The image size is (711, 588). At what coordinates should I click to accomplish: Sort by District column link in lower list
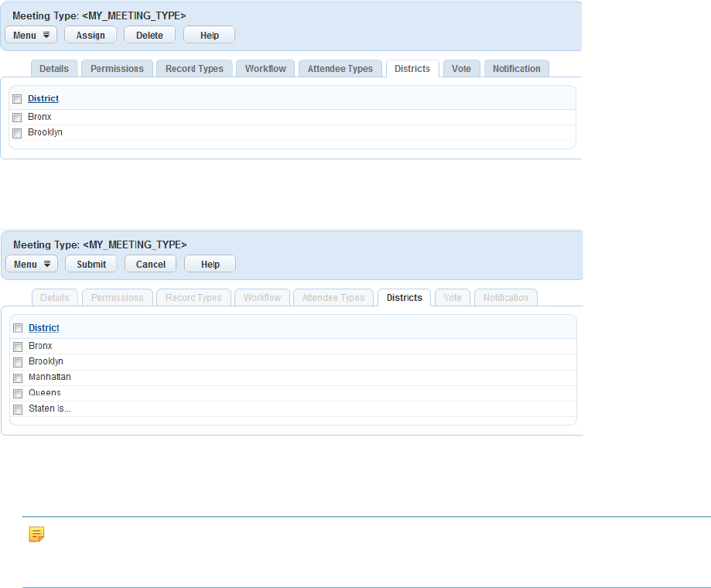click(44, 328)
